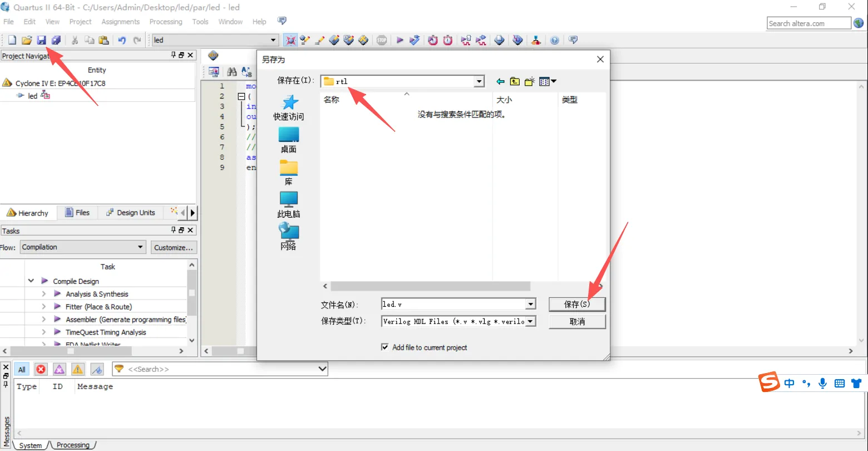Click the Help question mark icon
The width and height of the screenshot is (868, 451).
(555, 40)
